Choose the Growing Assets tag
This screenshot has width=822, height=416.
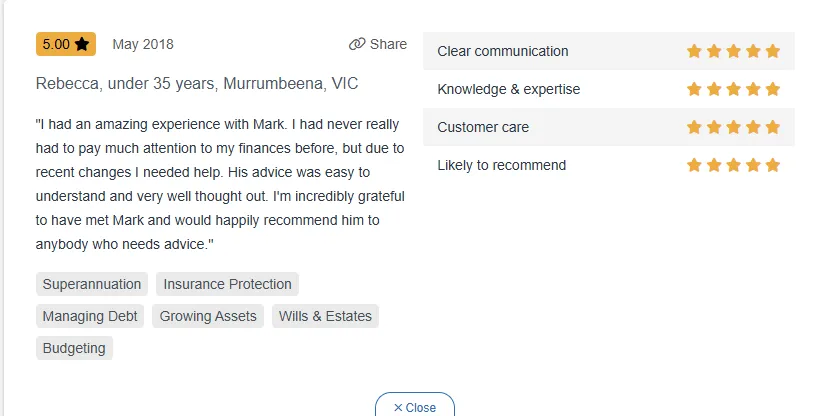[208, 316]
